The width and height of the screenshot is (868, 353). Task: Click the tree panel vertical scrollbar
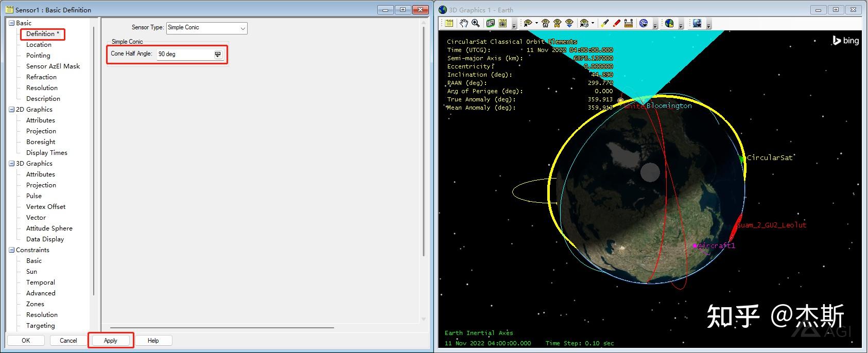click(x=94, y=161)
